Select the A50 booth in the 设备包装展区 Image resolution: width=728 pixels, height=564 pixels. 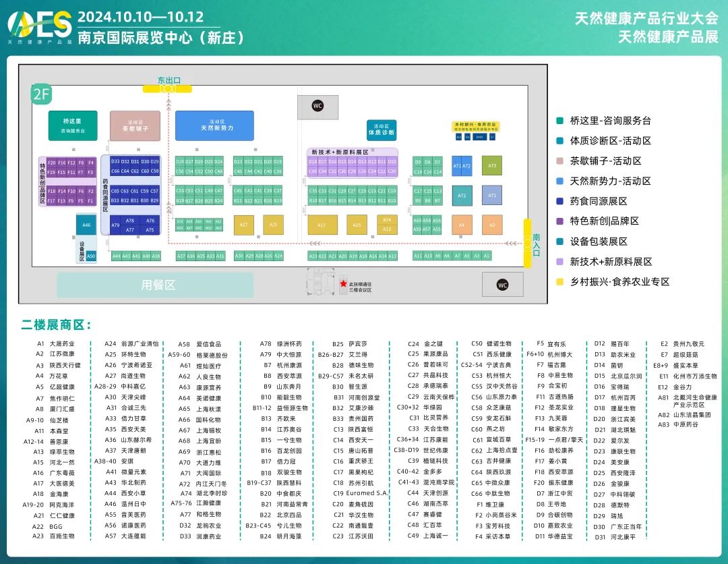click(91, 256)
